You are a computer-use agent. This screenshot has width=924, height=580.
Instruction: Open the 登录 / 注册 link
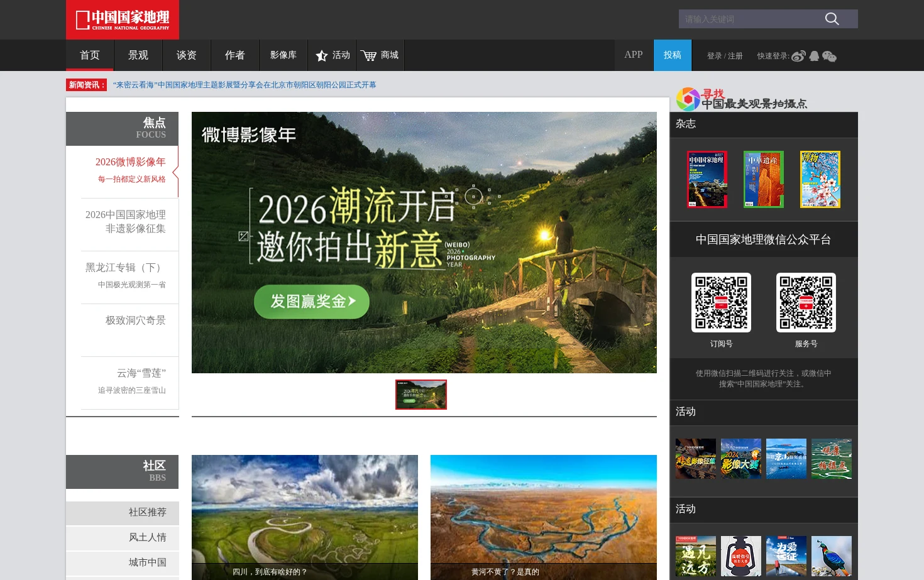point(725,56)
